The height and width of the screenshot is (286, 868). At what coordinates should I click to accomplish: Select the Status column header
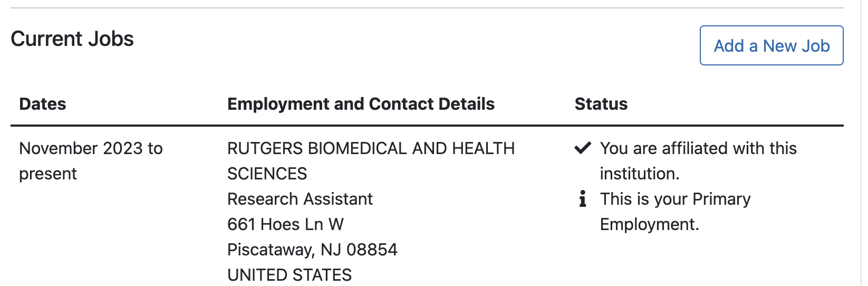tap(601, 104)
